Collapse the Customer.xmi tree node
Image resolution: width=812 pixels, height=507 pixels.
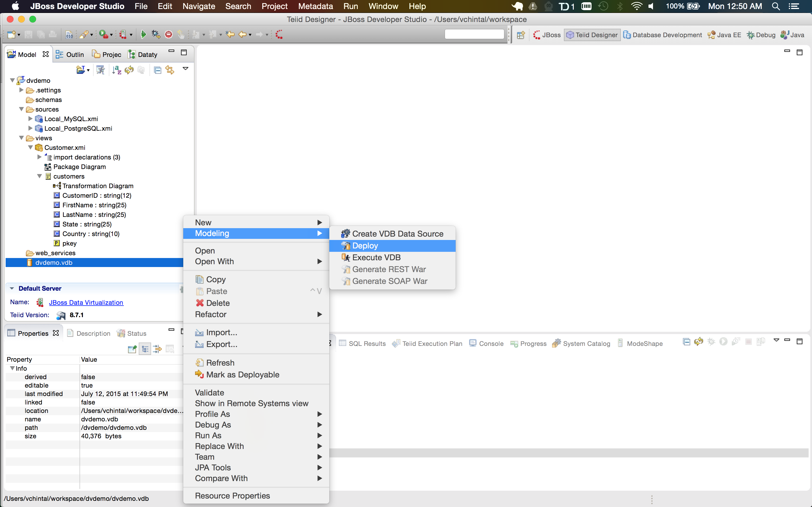pos(30,148)
